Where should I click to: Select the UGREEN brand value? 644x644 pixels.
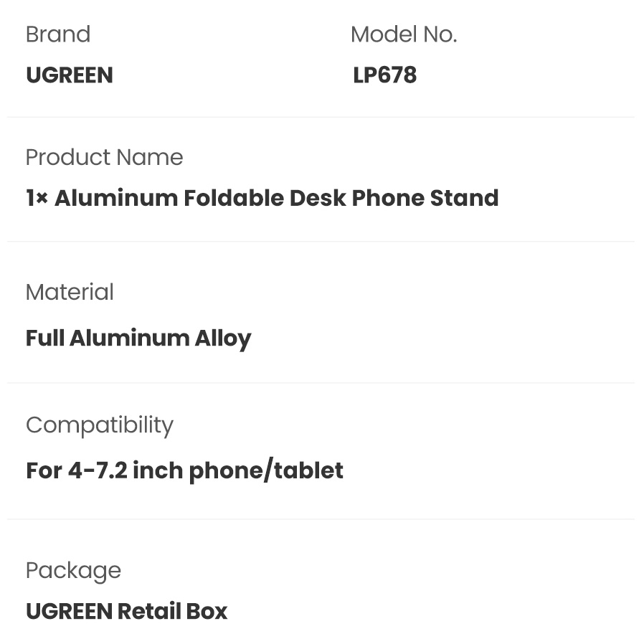(x=70, y=75)
